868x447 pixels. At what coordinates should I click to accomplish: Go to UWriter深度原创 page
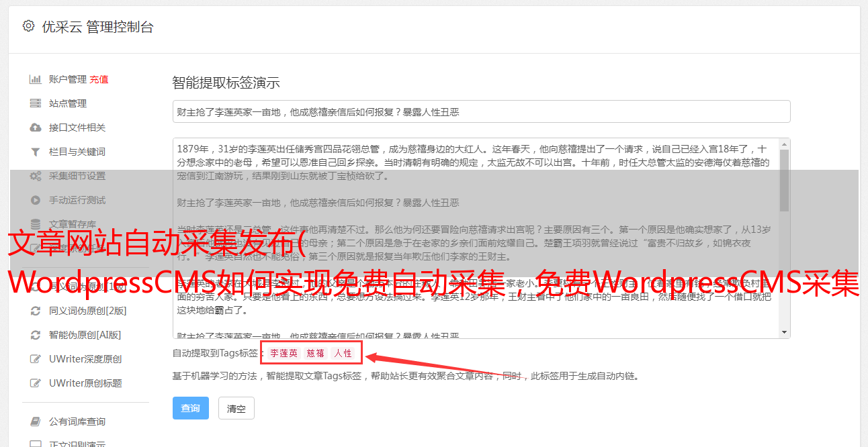coord(85,359)
